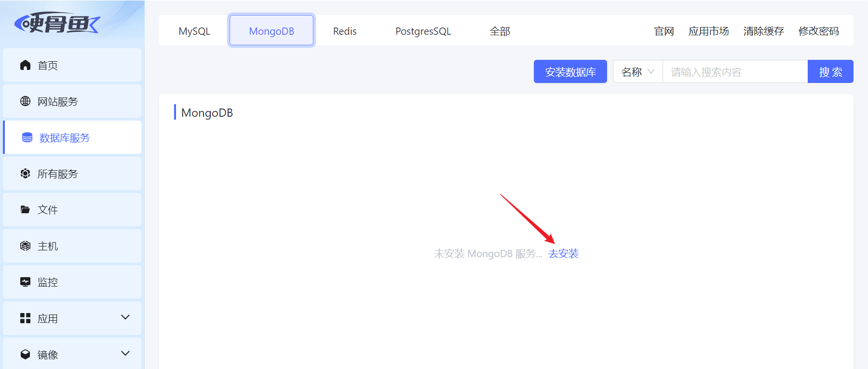Screen dimensions: 868x369
Task: Open the PostgresSQL tab
Action: click(x=423, y=31)
